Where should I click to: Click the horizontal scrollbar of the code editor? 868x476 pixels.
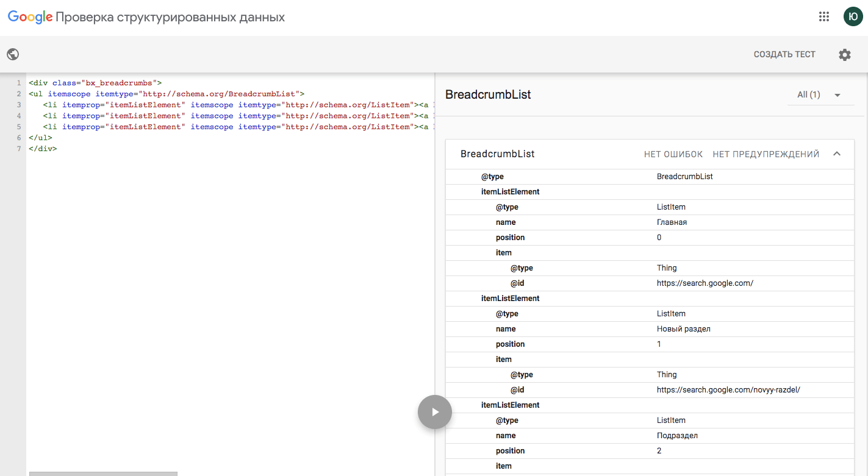point(103,474)
